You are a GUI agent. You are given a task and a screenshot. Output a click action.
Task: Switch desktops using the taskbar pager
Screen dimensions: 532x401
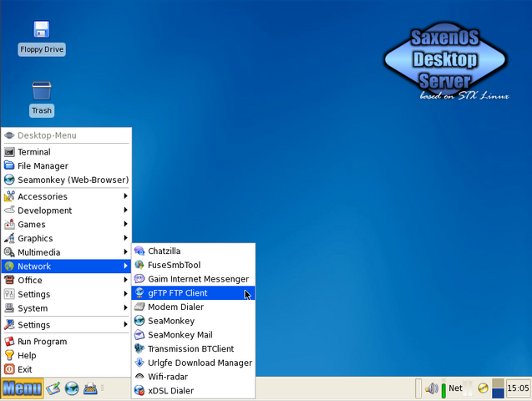click(498, 388)
